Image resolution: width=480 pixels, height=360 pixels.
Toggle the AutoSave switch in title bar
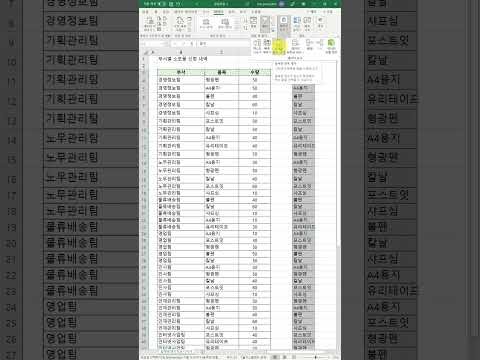pyautogui.click(x=161, y=4)
